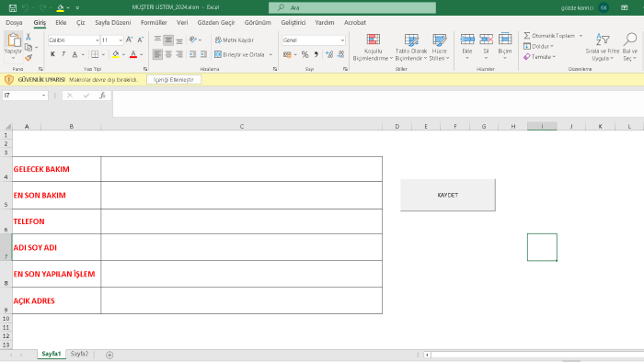The width and height of the screenshot is (644, 362).
Task: Toggle Italic (T) formatting
Action: tap(63, 54)
